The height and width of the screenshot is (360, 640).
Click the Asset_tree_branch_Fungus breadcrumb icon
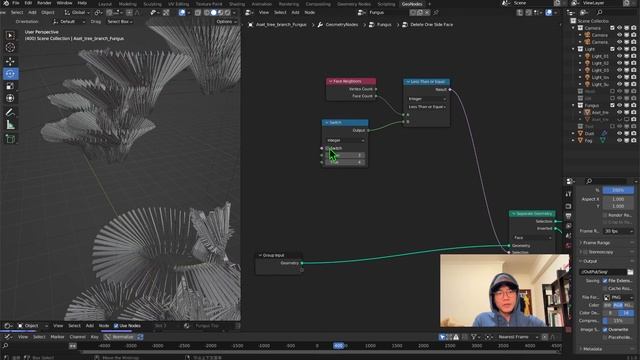(x=251, y=24)
